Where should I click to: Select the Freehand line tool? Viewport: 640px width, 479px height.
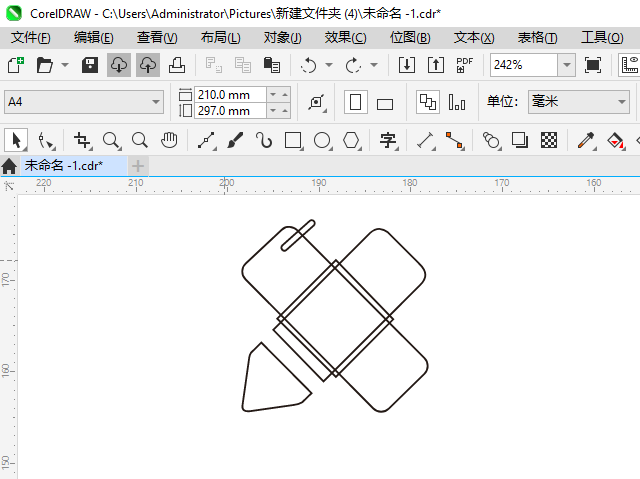pos(207,140)
